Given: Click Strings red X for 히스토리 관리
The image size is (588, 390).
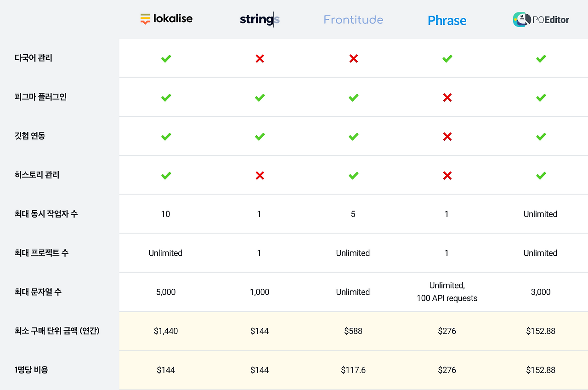Looking at the screenshot, I should coord(260,175).
